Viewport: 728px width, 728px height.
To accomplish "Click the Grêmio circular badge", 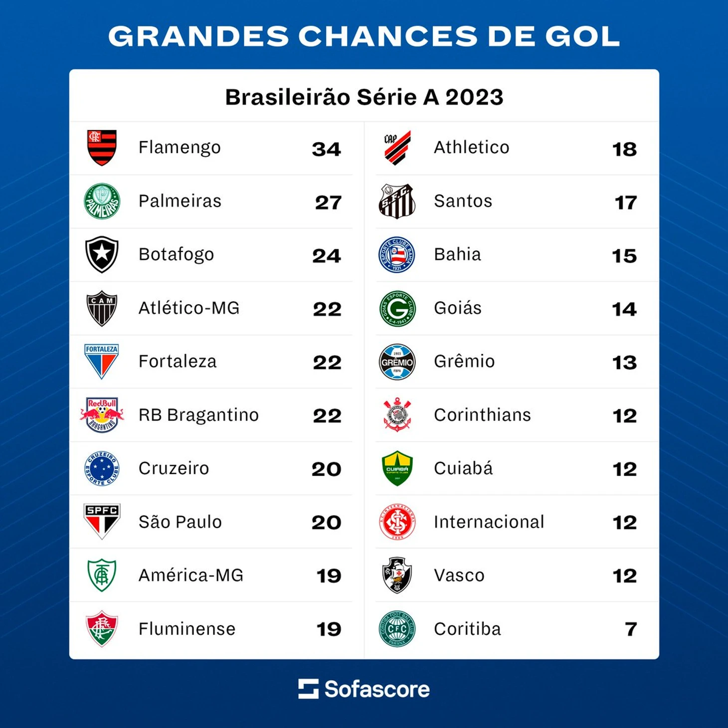I will pos(397,362).
